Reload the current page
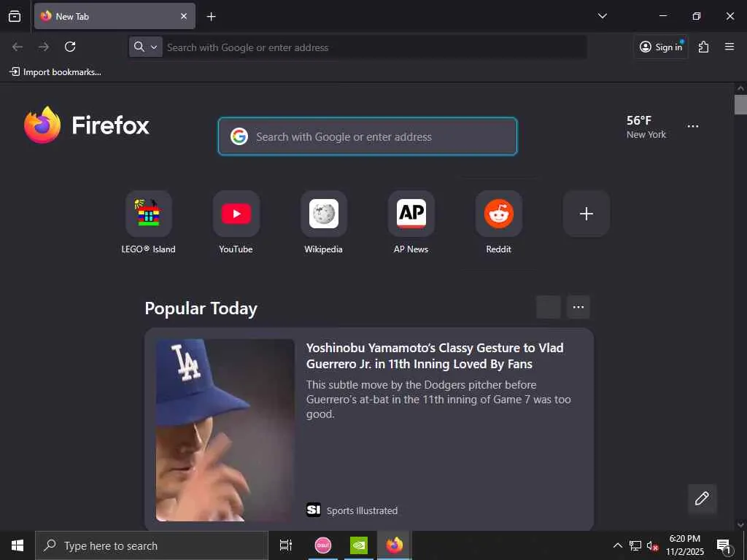This screenshot has height=560, width=747. coord(70,47)
